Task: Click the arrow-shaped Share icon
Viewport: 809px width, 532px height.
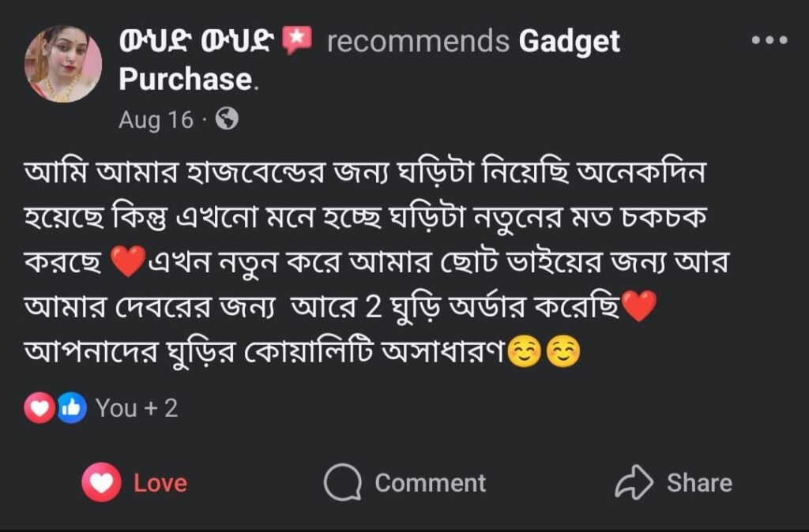Action: point(634,482)
